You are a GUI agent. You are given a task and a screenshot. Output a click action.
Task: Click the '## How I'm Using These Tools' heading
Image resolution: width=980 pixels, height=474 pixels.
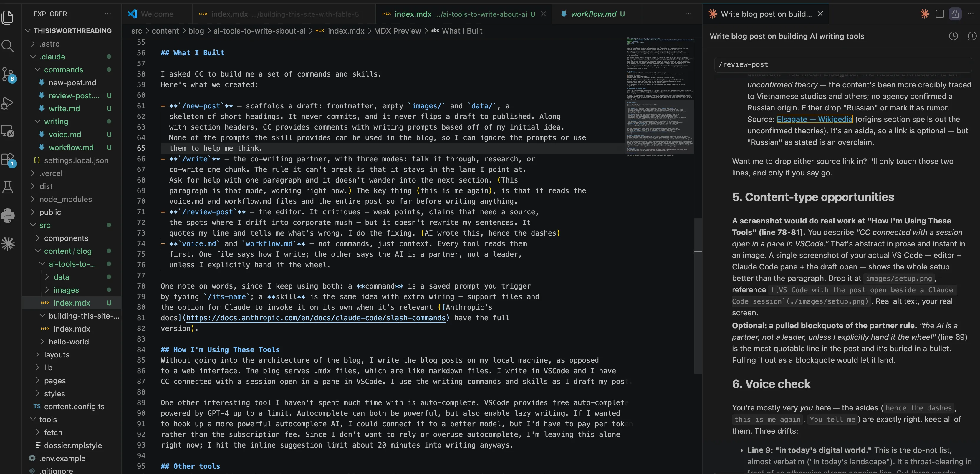tap(220, 349)
